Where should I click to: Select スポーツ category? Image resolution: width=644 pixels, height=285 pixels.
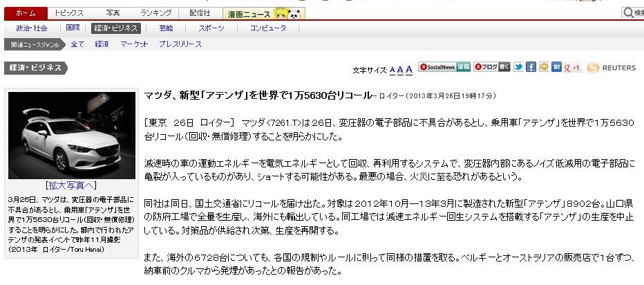(x=211, y=28)
